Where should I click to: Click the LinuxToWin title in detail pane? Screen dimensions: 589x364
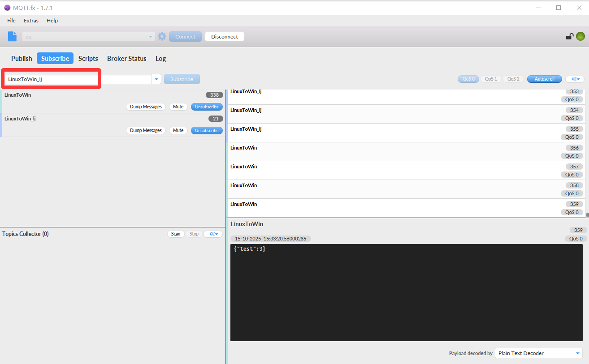(x=247, y=224)
